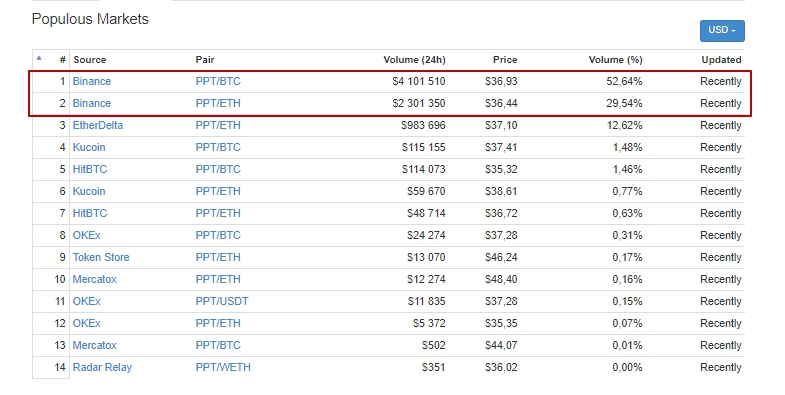Image resolution: width=785 pixels, height=395 pixels.
Task: Open PPT/WETH pair link
Action: [x=223, y=367]
